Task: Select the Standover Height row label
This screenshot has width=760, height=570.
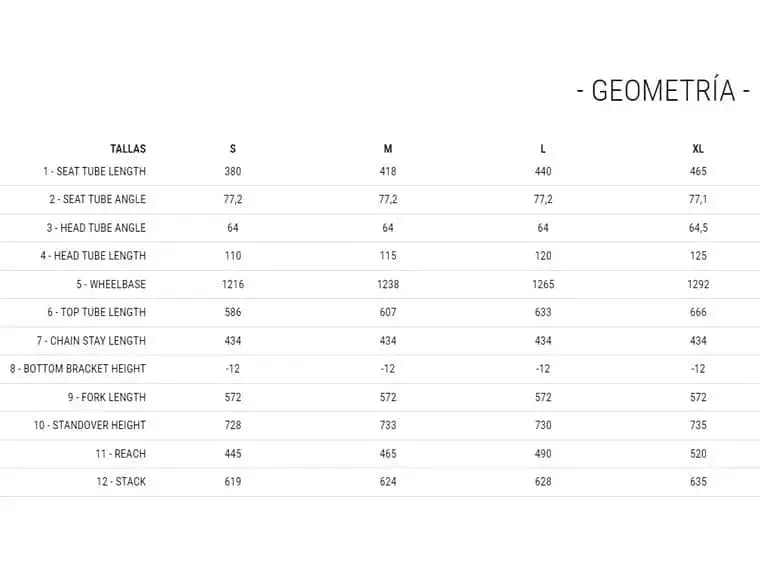Action: 90,425
